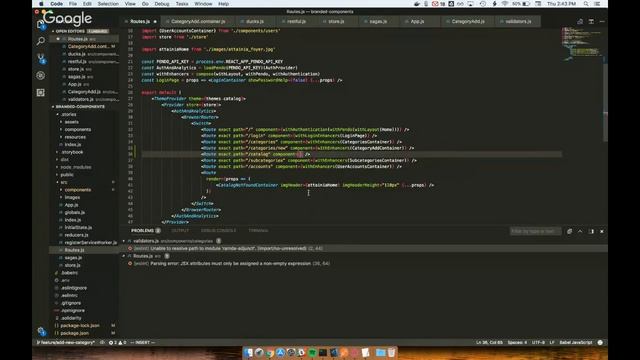Move panel position with the panel icon

pos(591,231)
